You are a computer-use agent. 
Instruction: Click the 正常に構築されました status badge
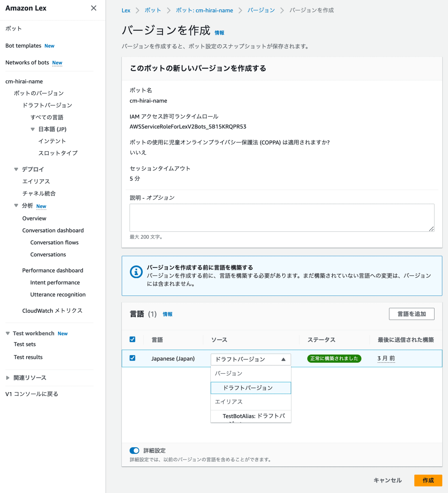coord(334,358)
